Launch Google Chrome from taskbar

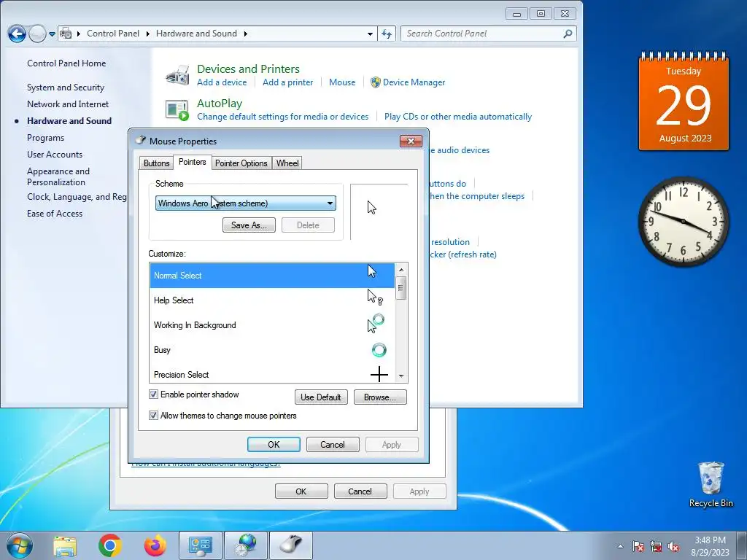point(110,545)
